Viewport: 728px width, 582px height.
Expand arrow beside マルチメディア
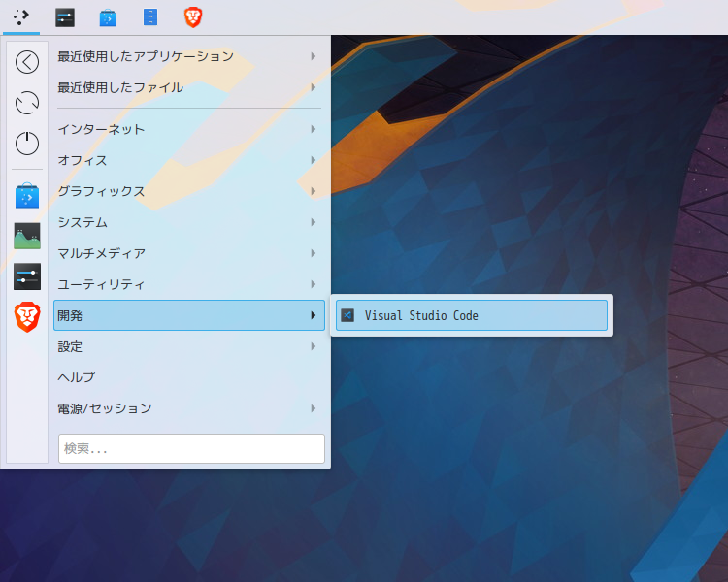click(314, 253)
